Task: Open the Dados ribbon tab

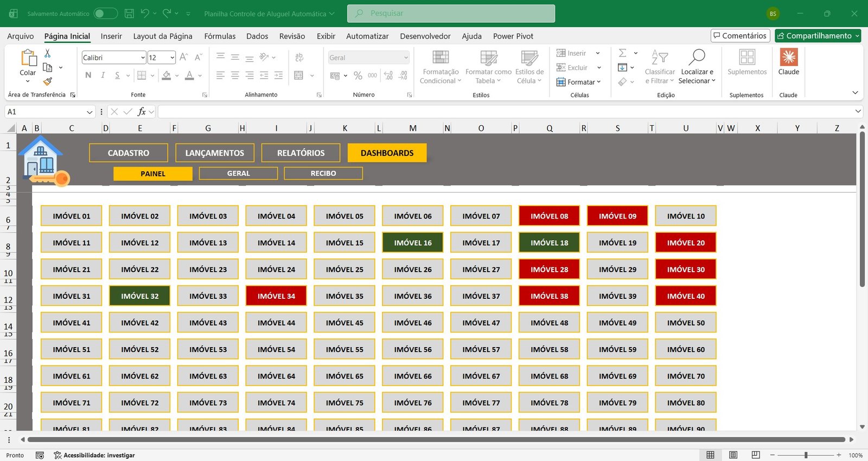Action: [x=257, y=36]
